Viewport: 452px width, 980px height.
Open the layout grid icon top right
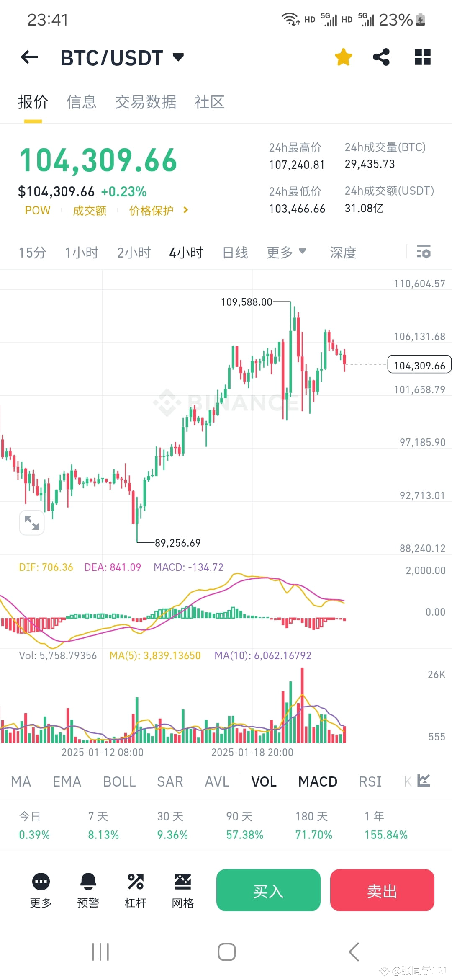pos(422,57)
